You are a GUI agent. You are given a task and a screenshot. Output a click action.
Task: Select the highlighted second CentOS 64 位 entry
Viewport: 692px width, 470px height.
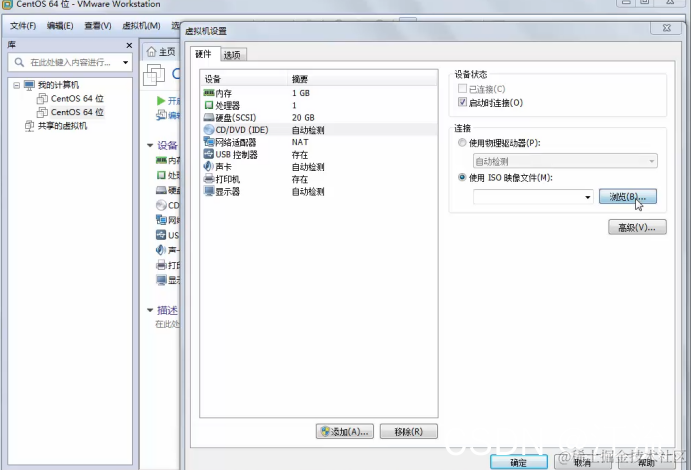tap(77, 112)
